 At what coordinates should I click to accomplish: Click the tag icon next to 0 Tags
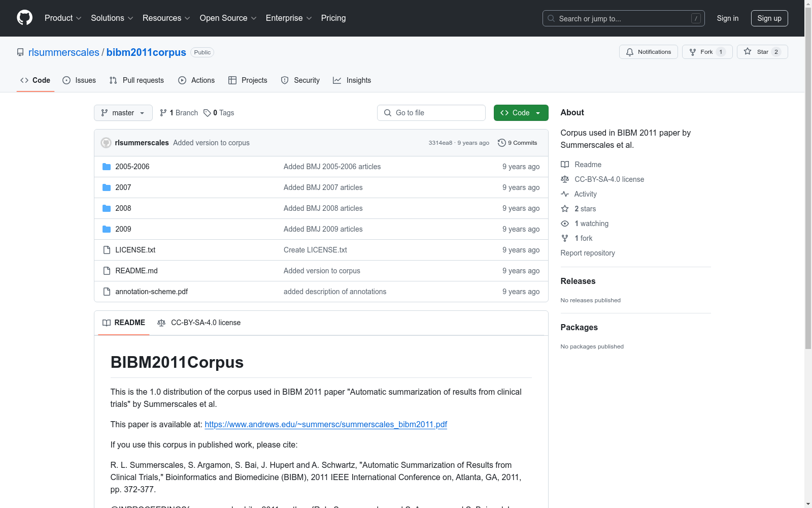click(207, 113)
